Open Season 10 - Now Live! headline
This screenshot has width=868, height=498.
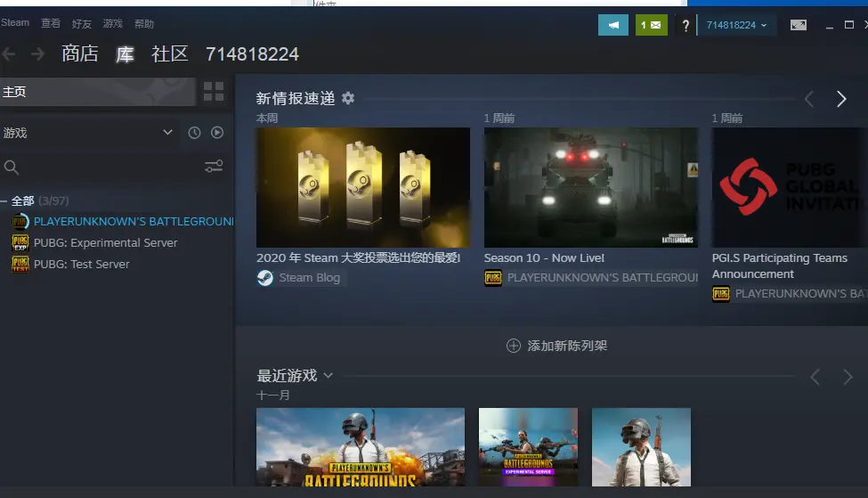click(x=544, y=258)
